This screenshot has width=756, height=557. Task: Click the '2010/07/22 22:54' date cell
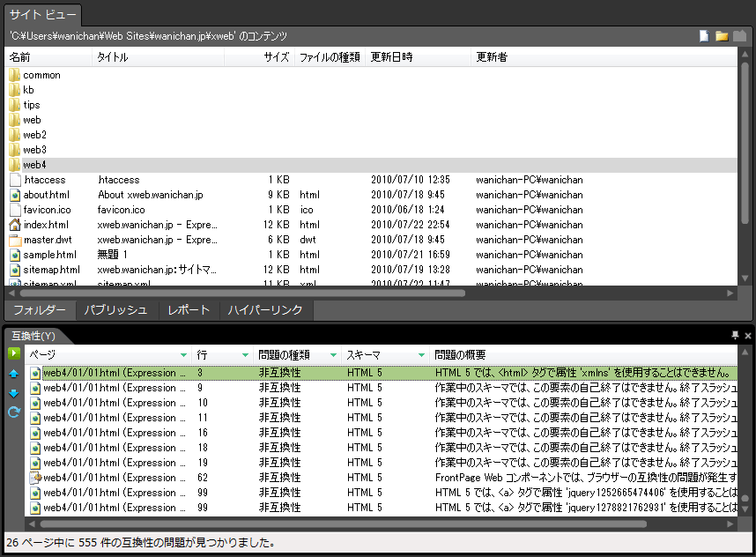coord(411,225)
